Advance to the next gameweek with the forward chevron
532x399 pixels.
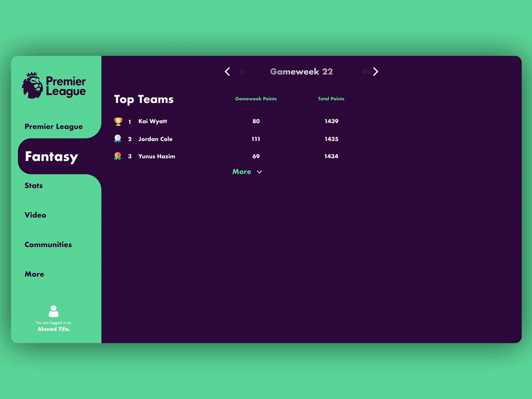376,71
